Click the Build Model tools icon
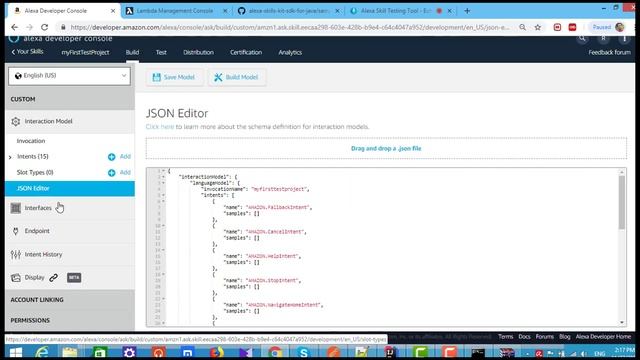 coord(218,77)
